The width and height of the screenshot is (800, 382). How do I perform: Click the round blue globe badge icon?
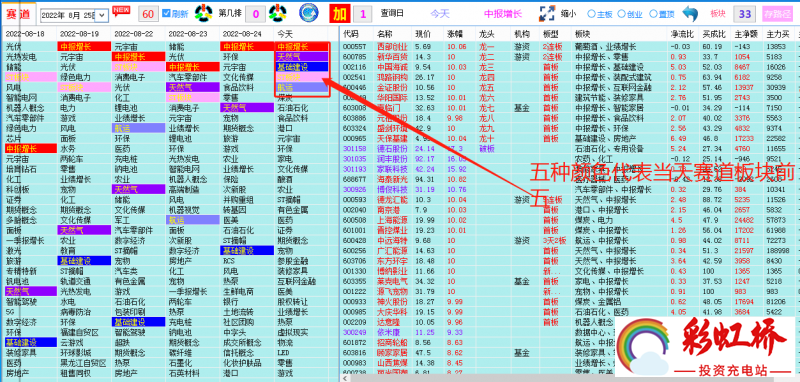click(309, 13)
